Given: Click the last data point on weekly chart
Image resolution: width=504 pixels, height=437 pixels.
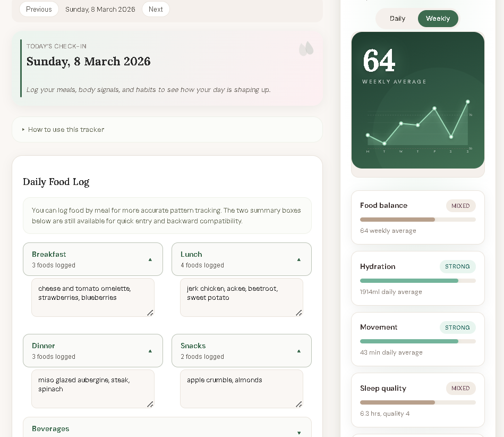Looking at the screenshot, I should click(468, 102).
